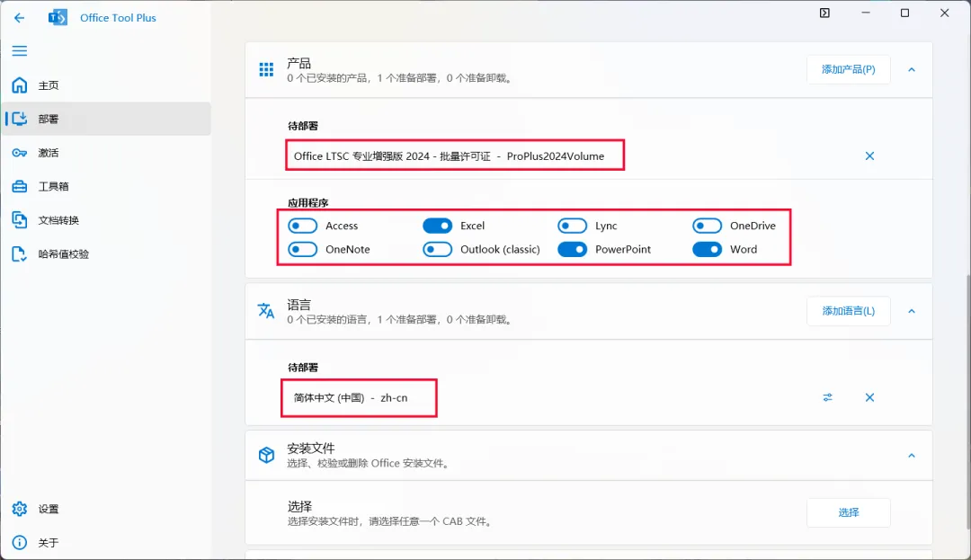The image size is (971, 560).
Task: Click the 语言 translate icon
Action: point(266,311)
